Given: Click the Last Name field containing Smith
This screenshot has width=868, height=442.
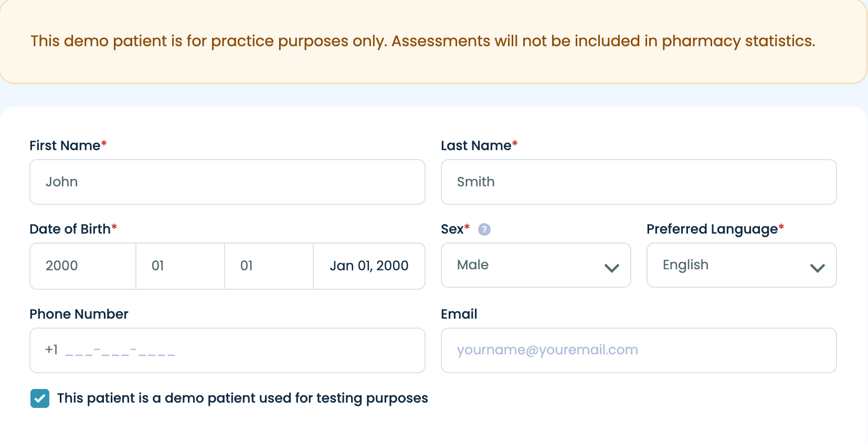Looking at the screenshot, I should coord(639,182).
